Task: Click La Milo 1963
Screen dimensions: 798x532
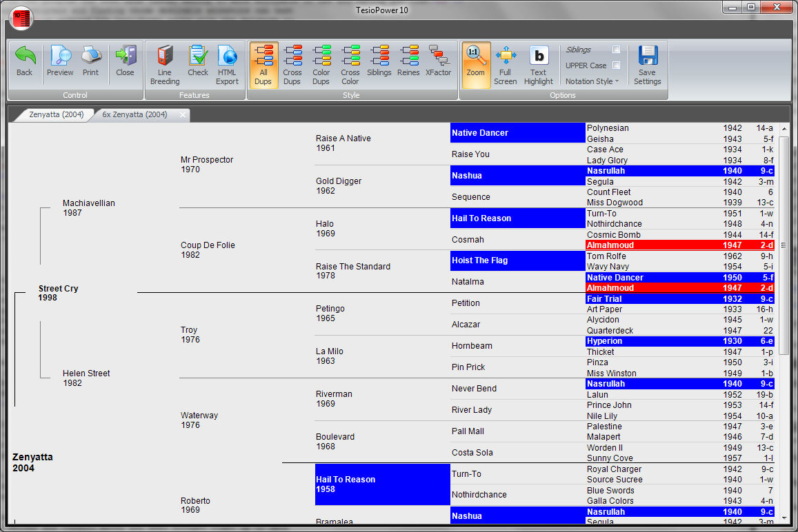Action: click(x=329, y=356)
